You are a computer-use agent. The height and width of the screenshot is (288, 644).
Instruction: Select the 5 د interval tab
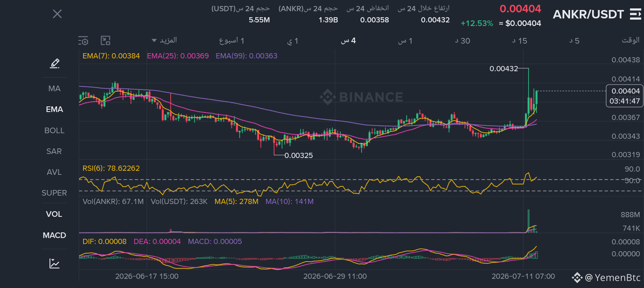[x=574, y=41]
